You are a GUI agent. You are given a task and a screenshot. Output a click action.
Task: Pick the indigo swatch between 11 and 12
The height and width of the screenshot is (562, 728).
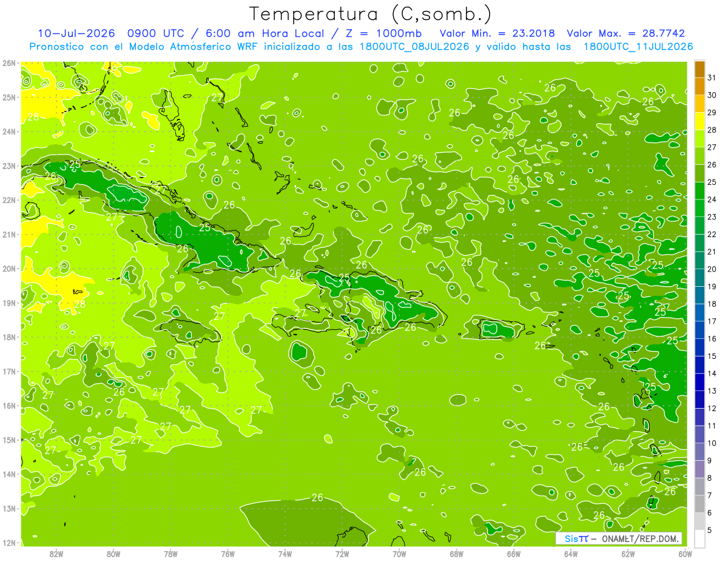[x=699, y=416]
